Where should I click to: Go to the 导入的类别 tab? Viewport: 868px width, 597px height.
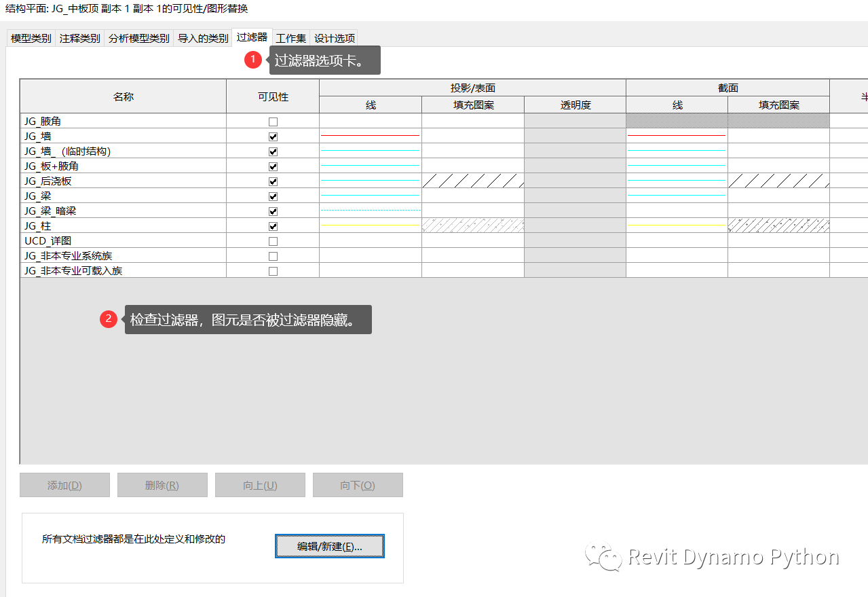[203, 39]
